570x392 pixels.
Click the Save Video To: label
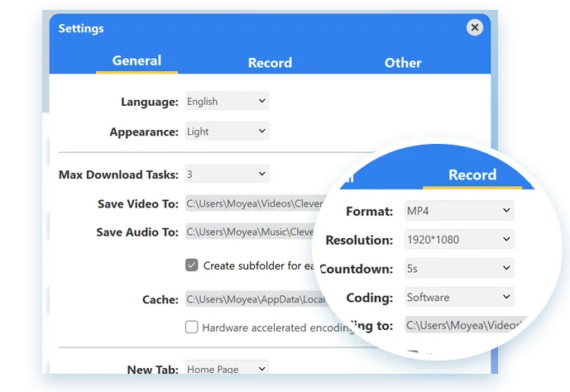pos(138,203)
